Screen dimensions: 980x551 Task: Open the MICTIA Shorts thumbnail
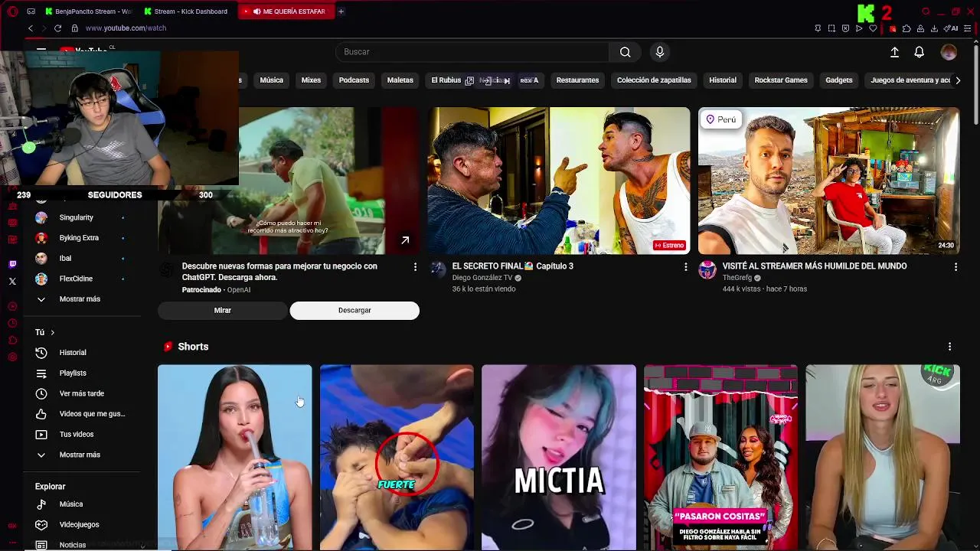[x=559, y=458]
